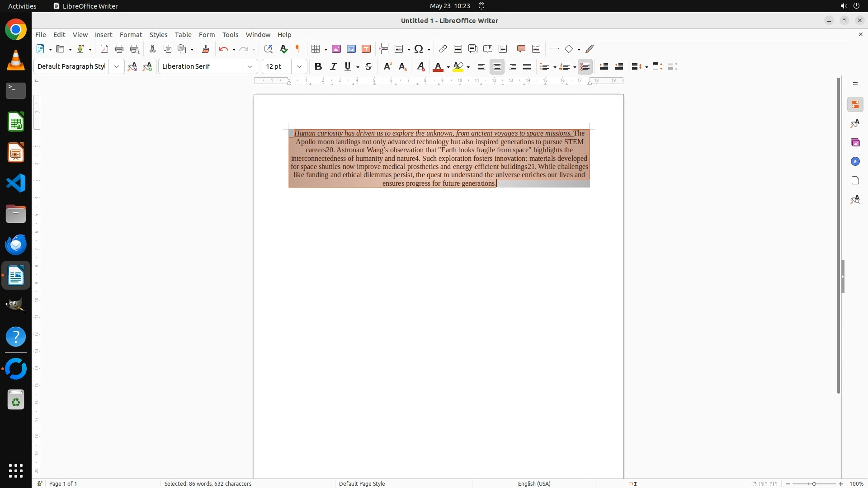Toggle Bold formatting
868x488 pixels.
pos(318,67)
